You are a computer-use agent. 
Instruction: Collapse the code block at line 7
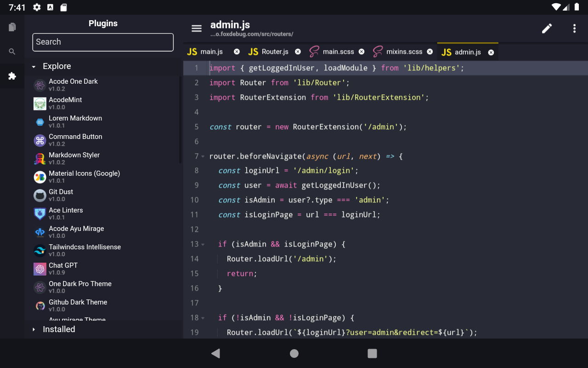point(203,156)
